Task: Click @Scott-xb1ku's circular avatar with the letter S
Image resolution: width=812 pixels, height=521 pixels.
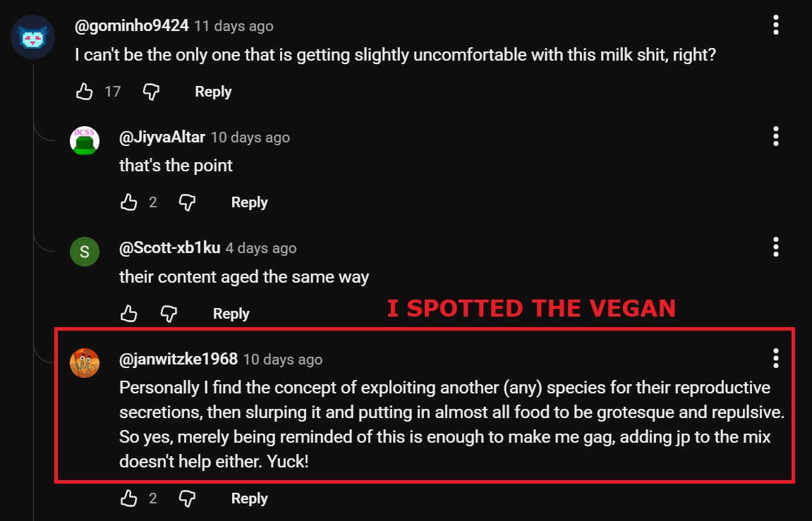Action: [85, 251]
